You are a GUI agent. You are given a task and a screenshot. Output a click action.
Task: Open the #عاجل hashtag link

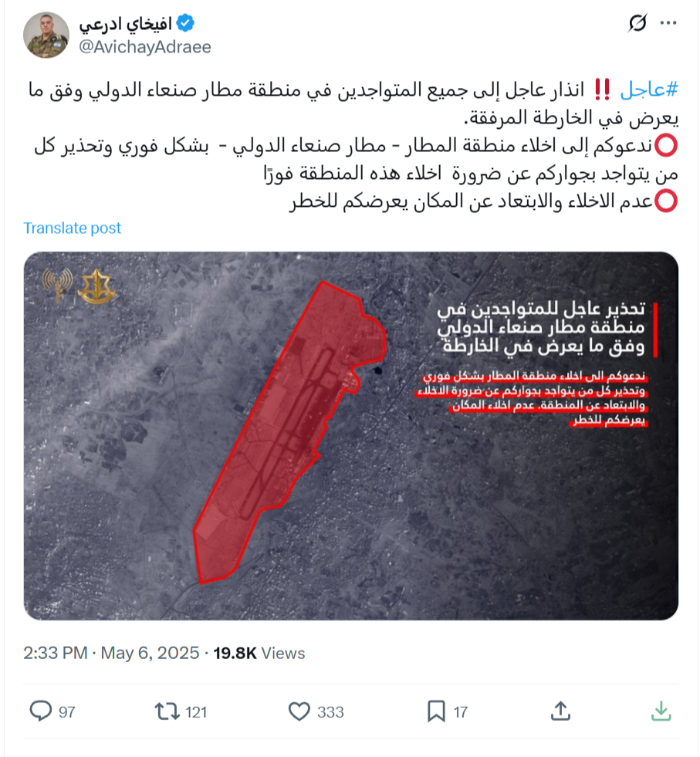(649, 90)
